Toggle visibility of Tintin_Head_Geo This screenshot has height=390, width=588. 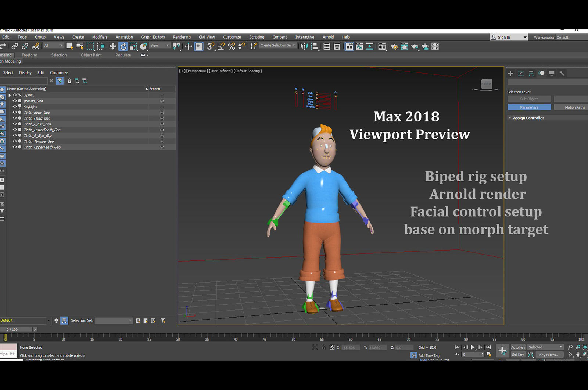coord(15,118)
